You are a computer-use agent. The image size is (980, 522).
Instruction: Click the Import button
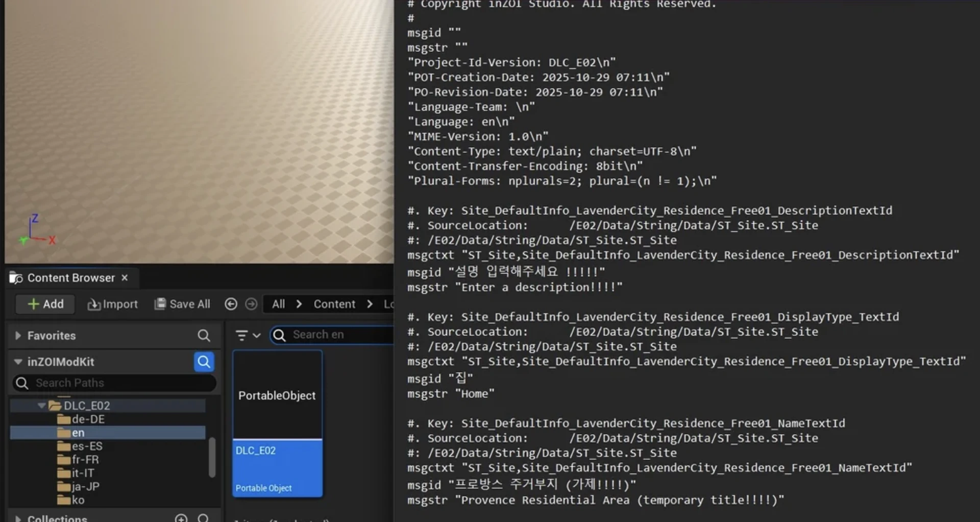click(x=112, y=304)
